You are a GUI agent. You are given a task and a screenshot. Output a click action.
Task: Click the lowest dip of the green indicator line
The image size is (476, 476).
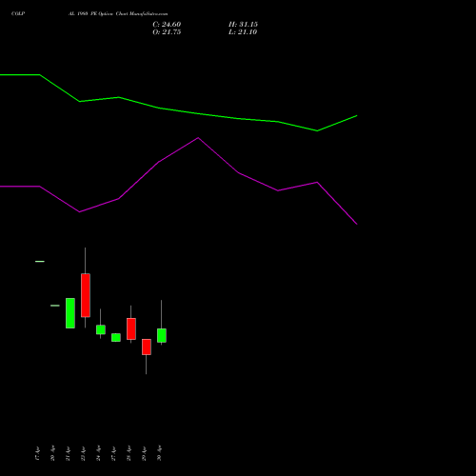click(x=317, y=130)
